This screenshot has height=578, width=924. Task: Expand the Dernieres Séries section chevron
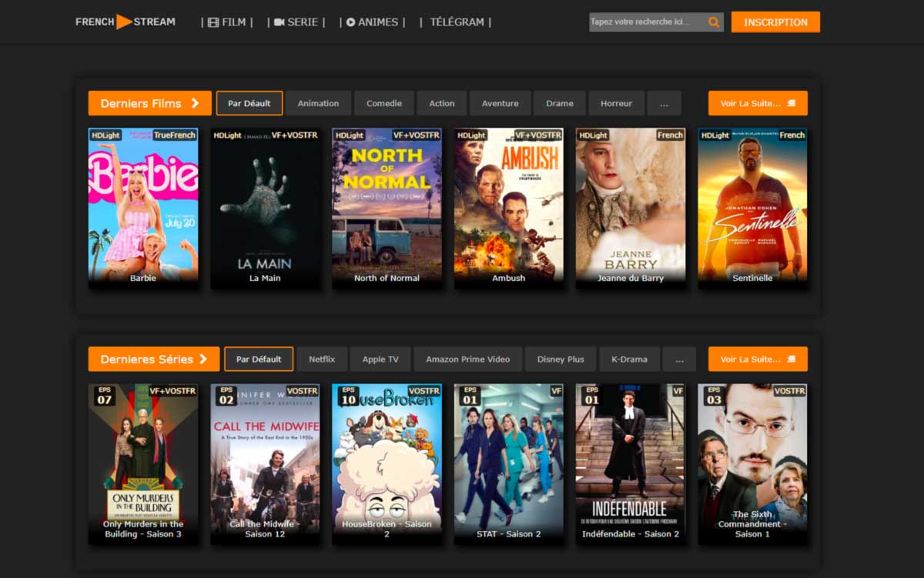(x=203, y=359)
